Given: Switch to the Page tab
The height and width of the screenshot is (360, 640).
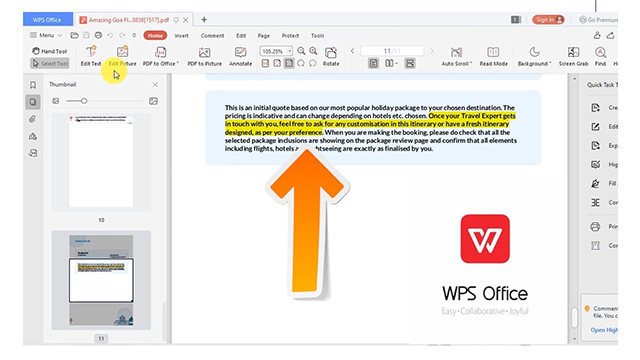Looking at the screenshot, I should (x=264, y=36).
